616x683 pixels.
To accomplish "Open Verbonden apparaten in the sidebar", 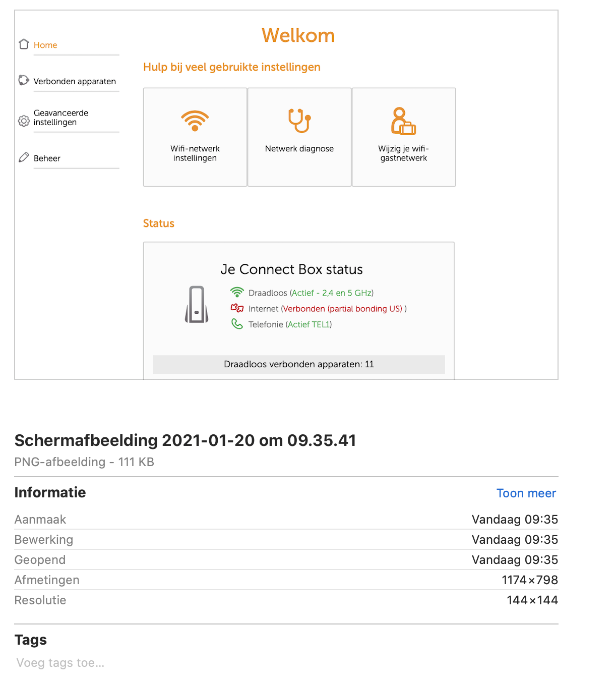I will click(x=75, y=82).
